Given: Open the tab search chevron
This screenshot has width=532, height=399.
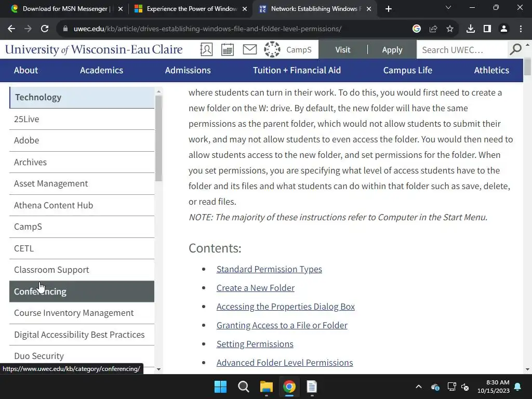Looking at the screenshot, I should pos(448,7).
